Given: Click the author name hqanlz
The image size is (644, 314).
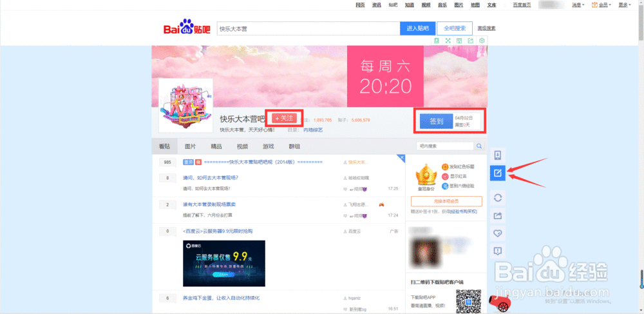Looking at the screenshot, I should click(354, 298).
